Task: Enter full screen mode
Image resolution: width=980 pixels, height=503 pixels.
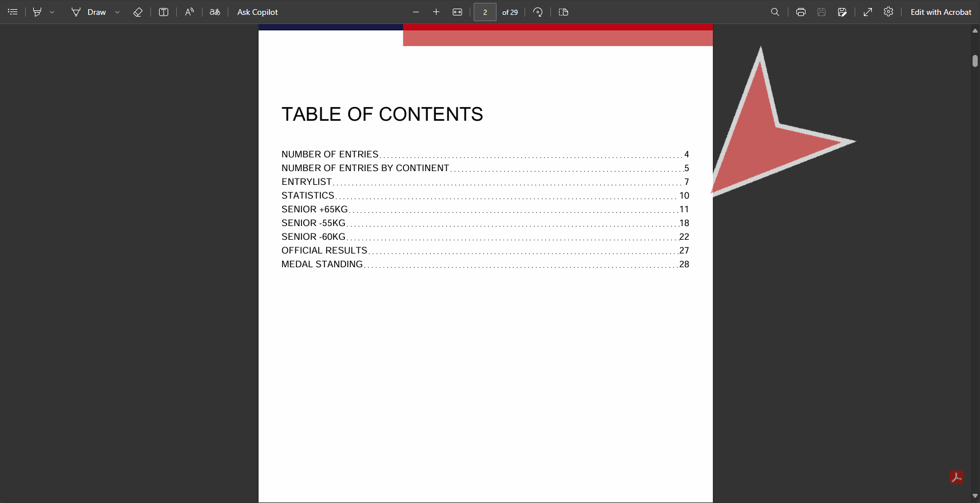Action: tap(868, 12)
